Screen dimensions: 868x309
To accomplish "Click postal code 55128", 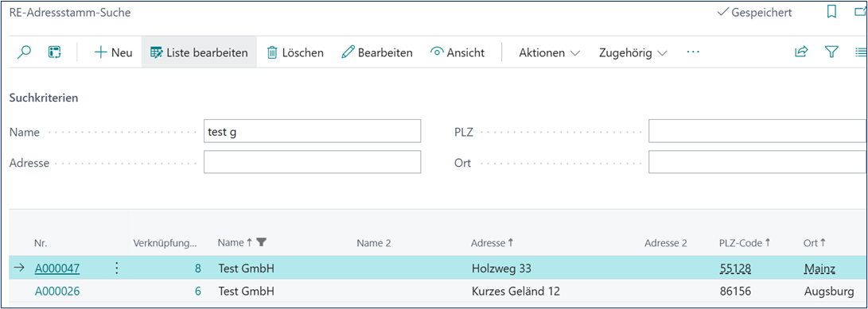I will coord(735,268).
